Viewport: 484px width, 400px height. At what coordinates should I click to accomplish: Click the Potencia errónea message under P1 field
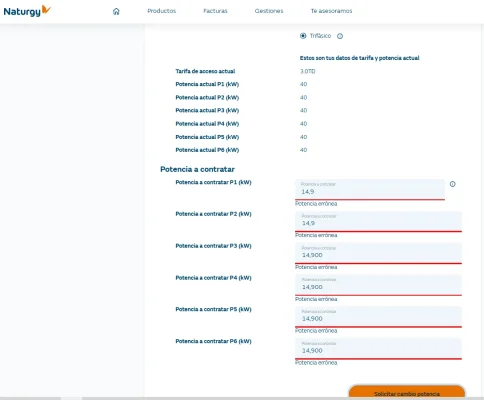tap(316, 204)
